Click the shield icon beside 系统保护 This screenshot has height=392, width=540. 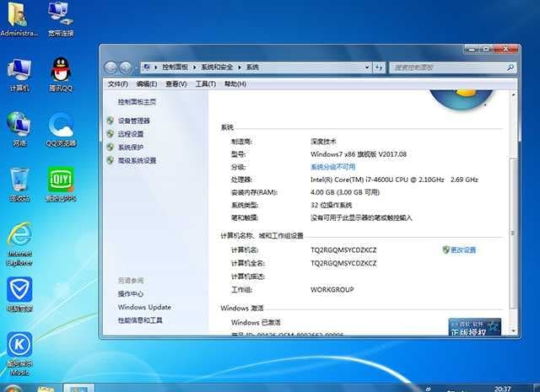coord(111,147)
